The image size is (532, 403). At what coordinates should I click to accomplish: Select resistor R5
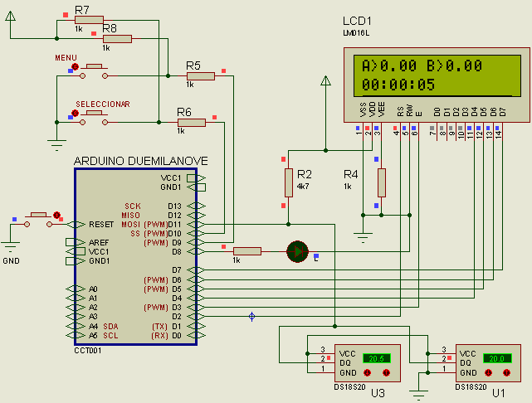(x=201, y=76)
